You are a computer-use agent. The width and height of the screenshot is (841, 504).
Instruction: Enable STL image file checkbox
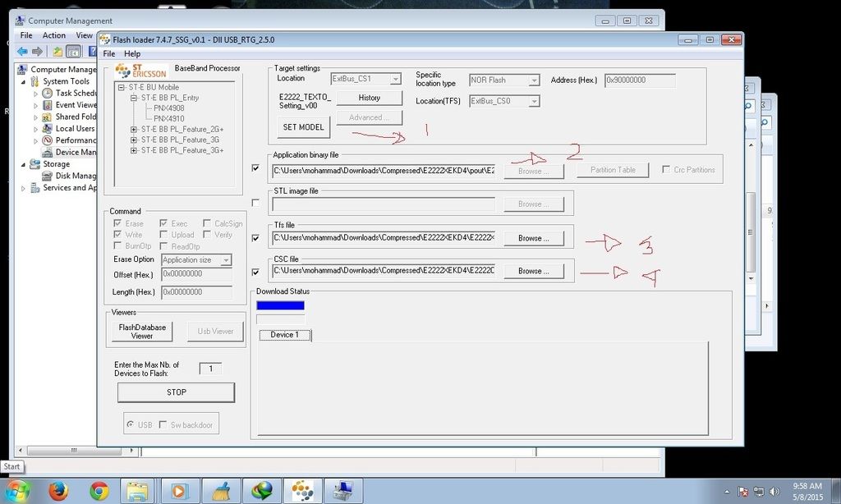point(255,203)
